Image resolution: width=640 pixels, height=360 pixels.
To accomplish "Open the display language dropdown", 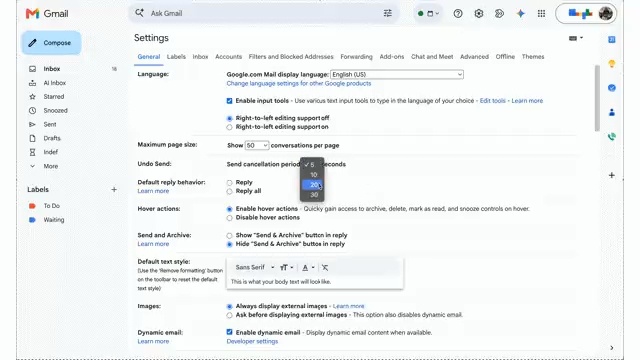I will (397, 75).
